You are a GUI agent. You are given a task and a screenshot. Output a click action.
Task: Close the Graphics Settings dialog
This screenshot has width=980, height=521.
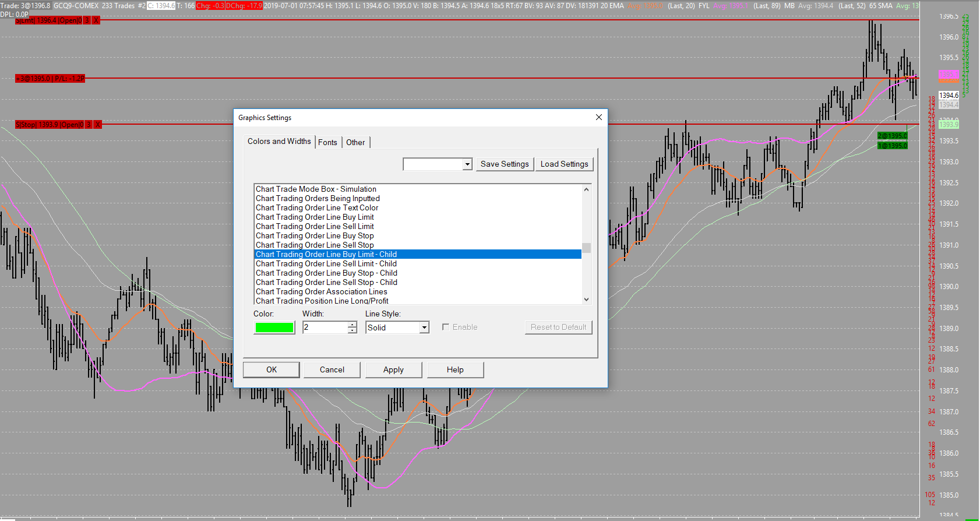tap(598, 117)
